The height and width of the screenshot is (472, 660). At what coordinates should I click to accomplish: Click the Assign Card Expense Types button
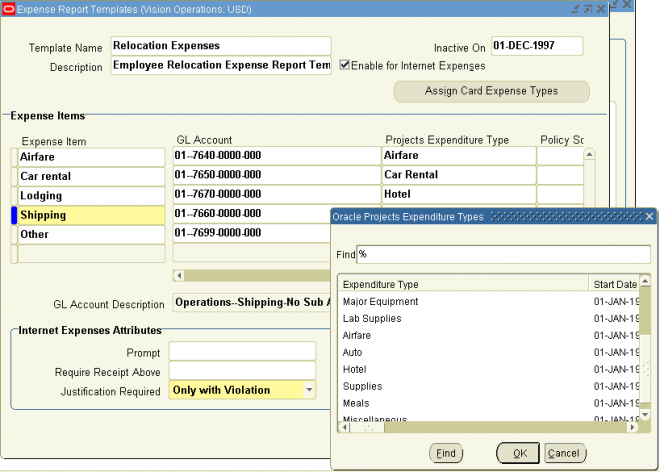(x=491, y=91)
